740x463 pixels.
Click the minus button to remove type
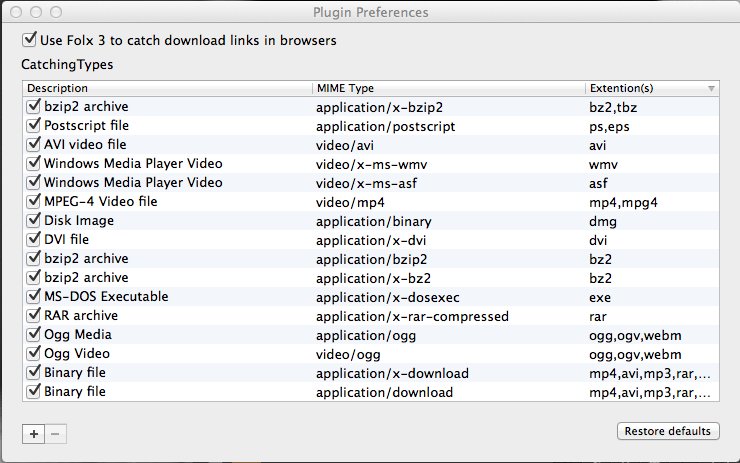(x=55, y=433)
